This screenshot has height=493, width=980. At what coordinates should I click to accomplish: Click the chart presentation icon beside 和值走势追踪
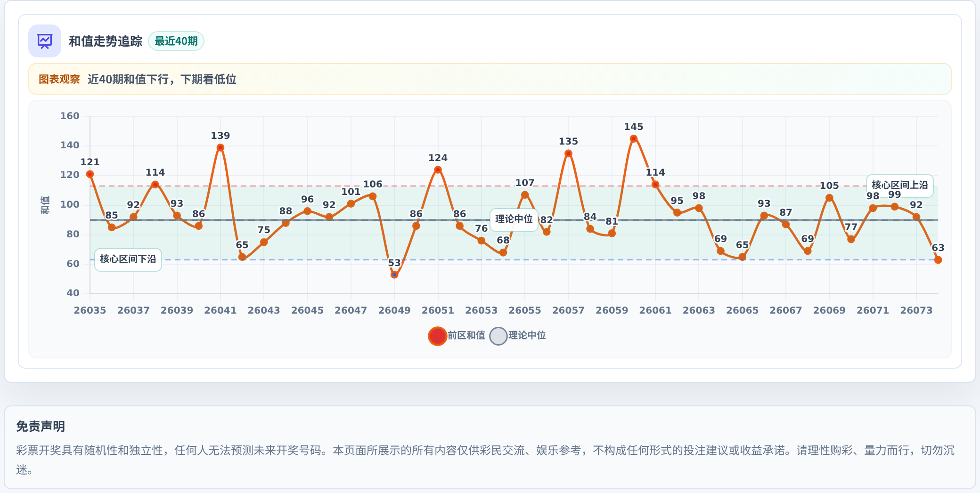pos(45,41)
